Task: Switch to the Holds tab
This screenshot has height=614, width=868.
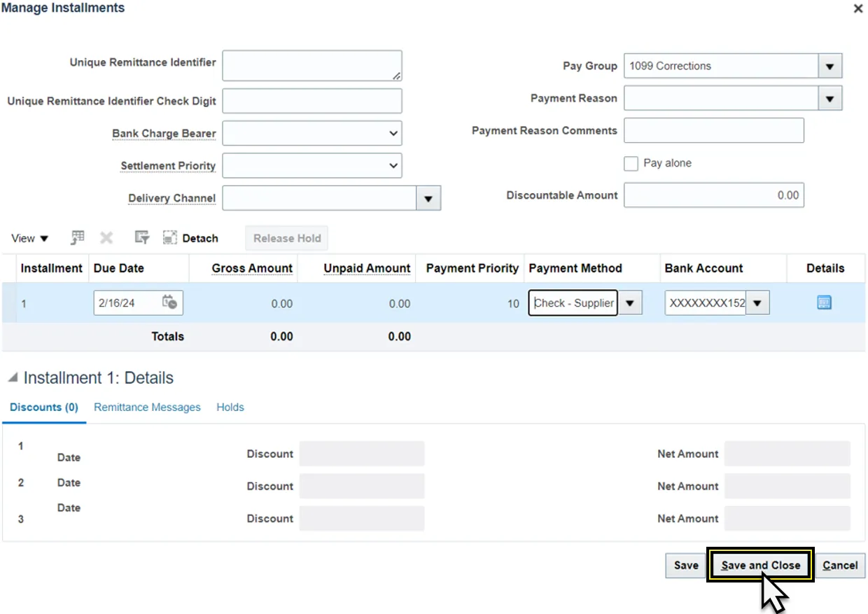Action: pyautogui.click(x=230, y=407)
